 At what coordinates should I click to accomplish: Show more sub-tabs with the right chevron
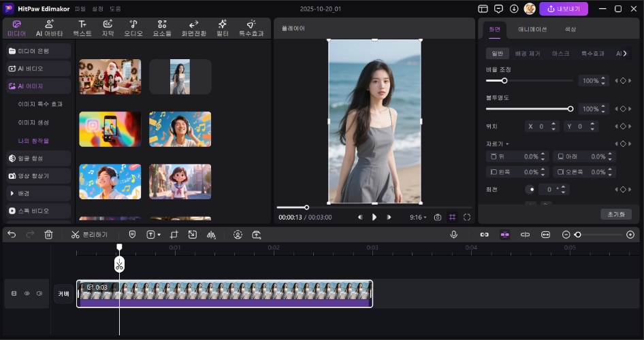[625, 53]
